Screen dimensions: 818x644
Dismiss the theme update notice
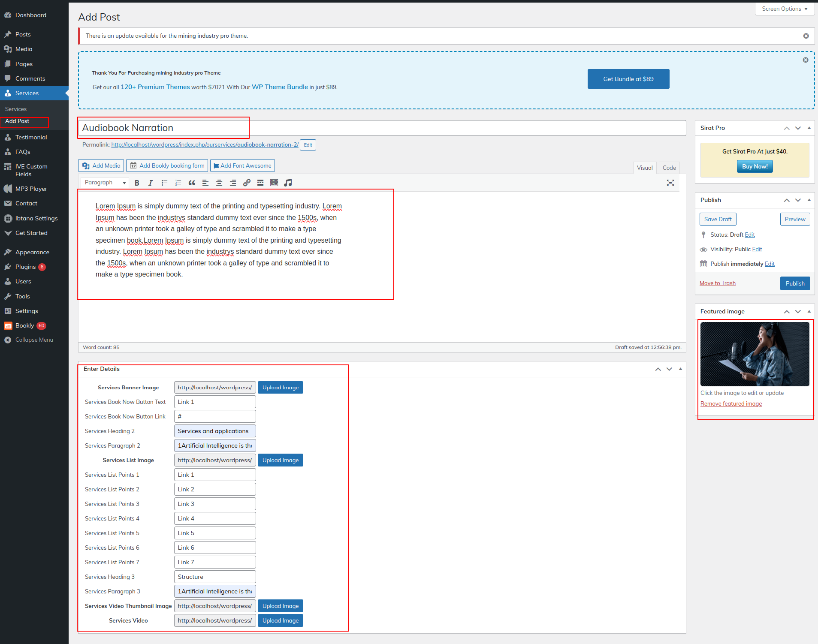tap(806, 36)
